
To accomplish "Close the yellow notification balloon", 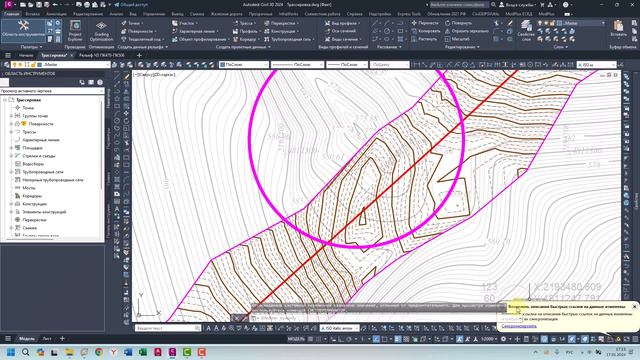I will (634, 306).
